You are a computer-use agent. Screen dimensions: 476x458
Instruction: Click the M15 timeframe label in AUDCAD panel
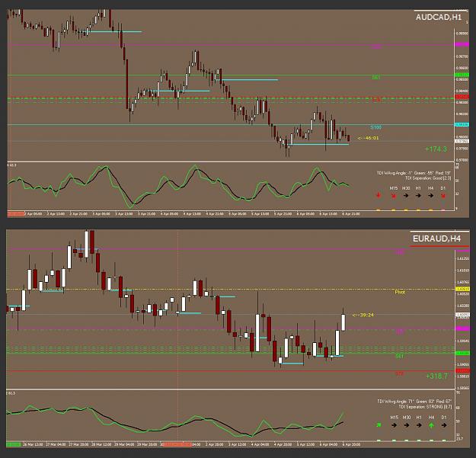[x=394, y=188]
